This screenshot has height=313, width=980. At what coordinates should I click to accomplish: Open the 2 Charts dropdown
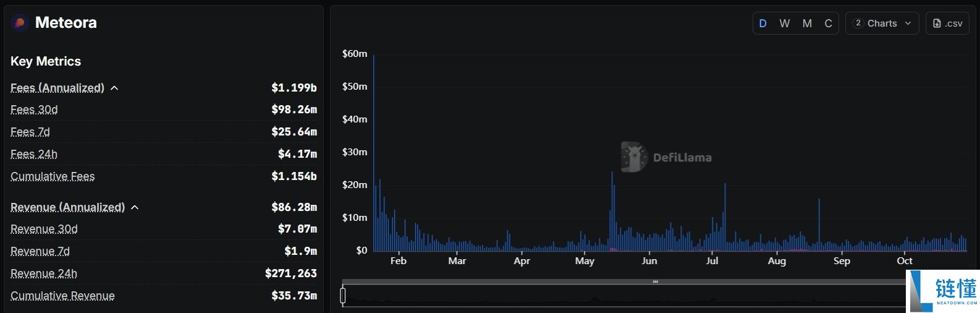[x=882, y=23]
